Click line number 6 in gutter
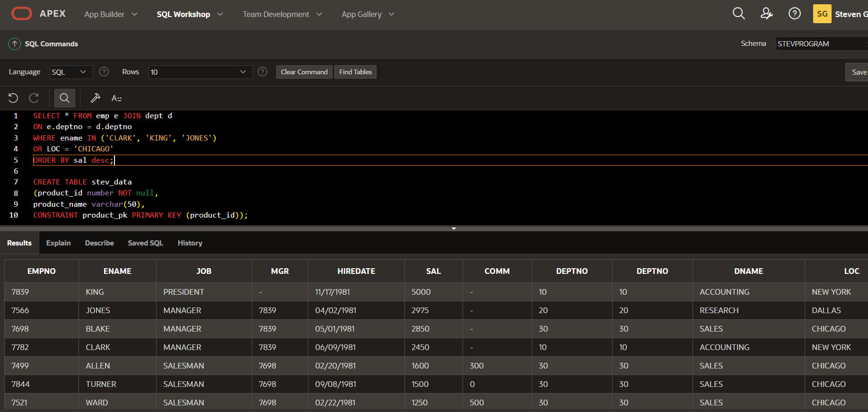This screenshot has width=868, height=412. click(x=16, y=171)
